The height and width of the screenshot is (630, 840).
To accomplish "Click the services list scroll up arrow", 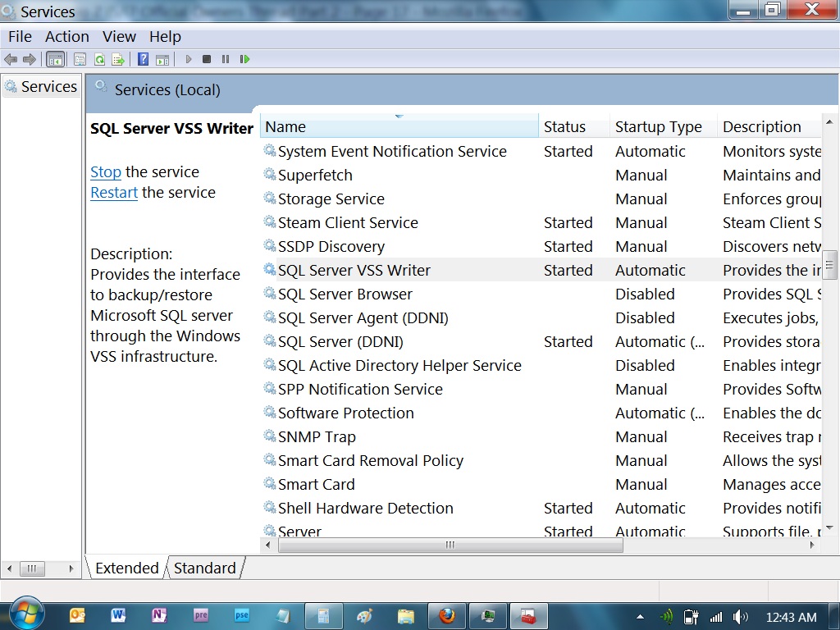I will pyautogui.click(x=829, y=122).
